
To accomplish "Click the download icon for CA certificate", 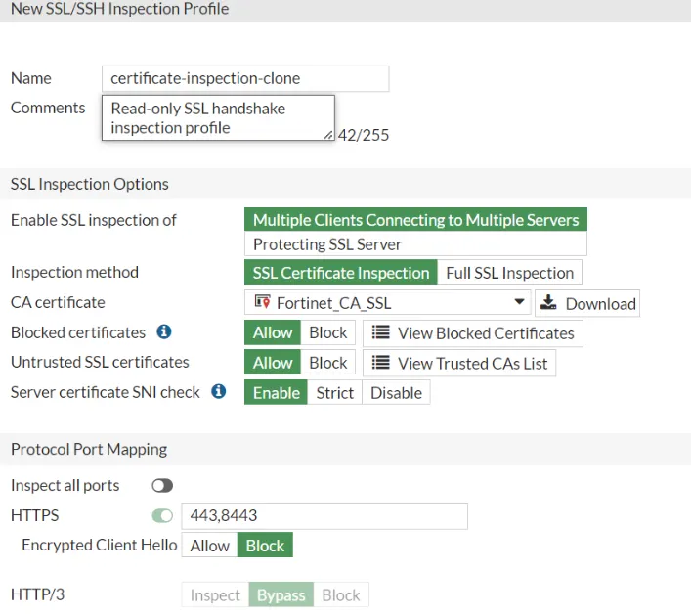I will point(549,303).
